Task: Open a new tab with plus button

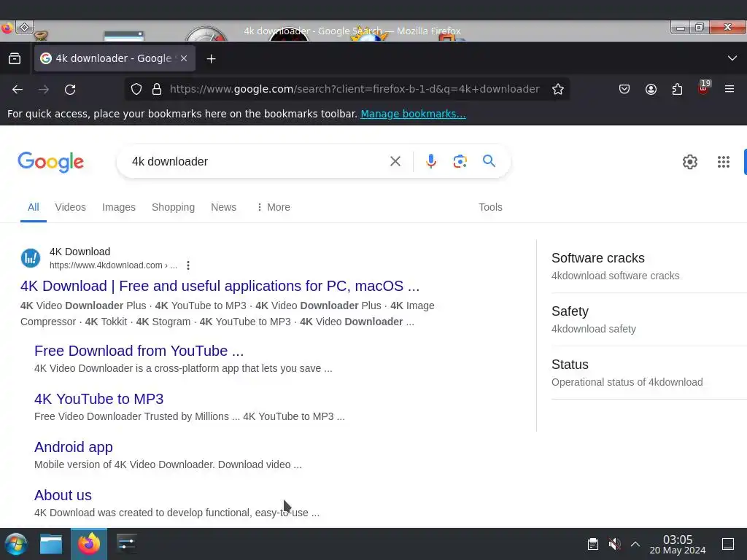Action: pos(211,58)
